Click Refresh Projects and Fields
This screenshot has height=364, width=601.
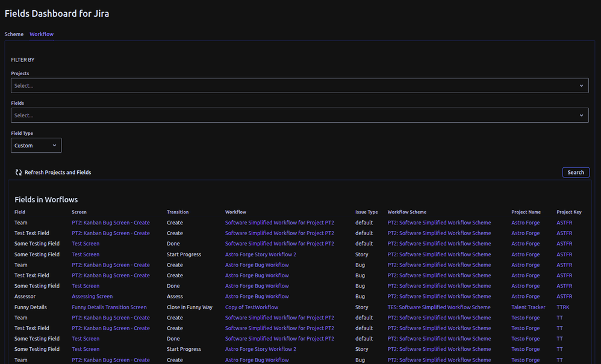57,172
